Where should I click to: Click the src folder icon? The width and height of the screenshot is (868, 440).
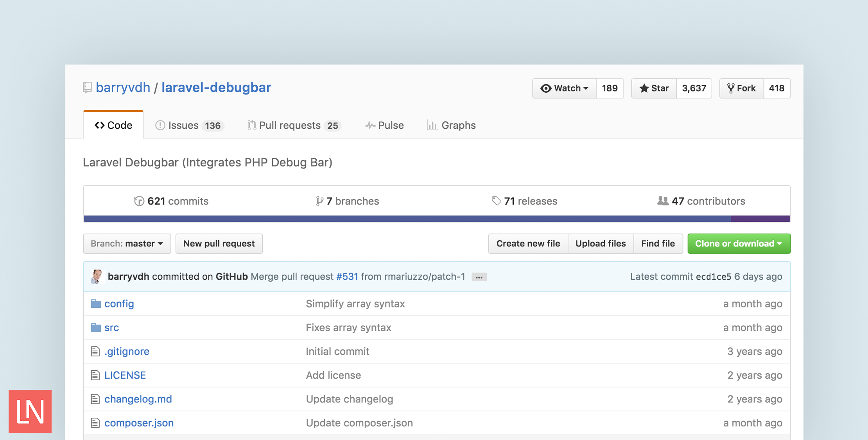[96, 328]
